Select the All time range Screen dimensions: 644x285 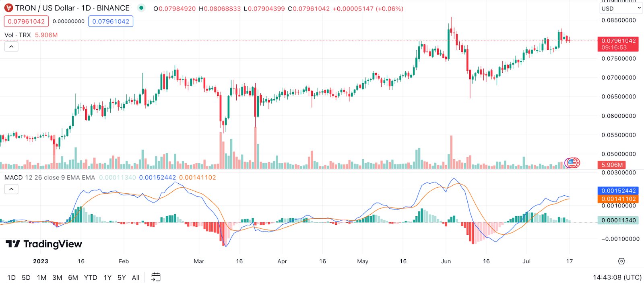(x=136, y=277)
